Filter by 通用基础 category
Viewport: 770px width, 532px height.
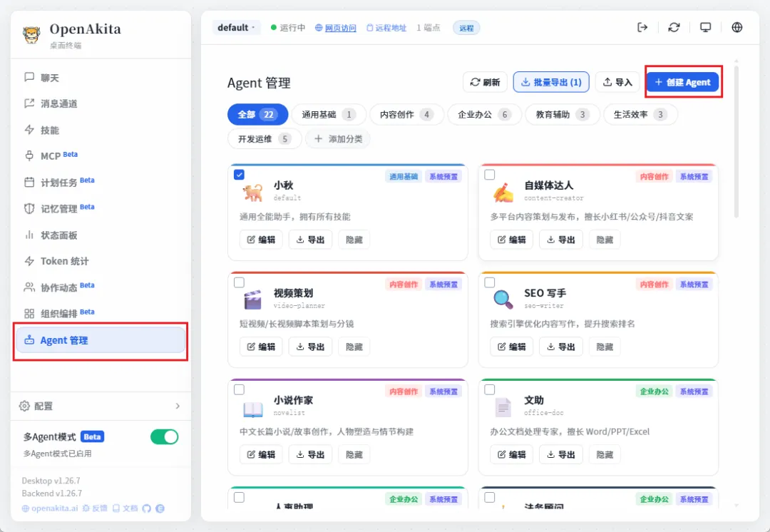pos(329,114)
